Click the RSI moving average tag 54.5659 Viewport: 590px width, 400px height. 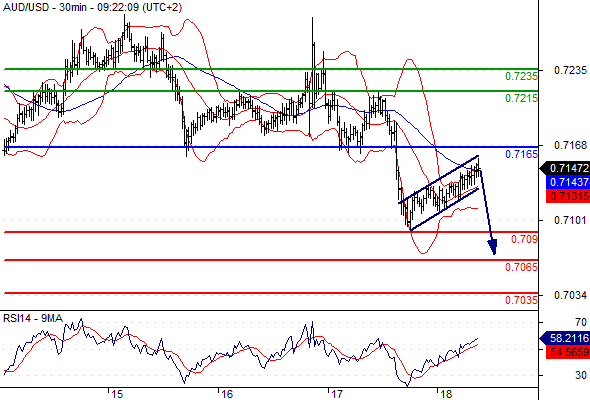(x=568, y=352)
